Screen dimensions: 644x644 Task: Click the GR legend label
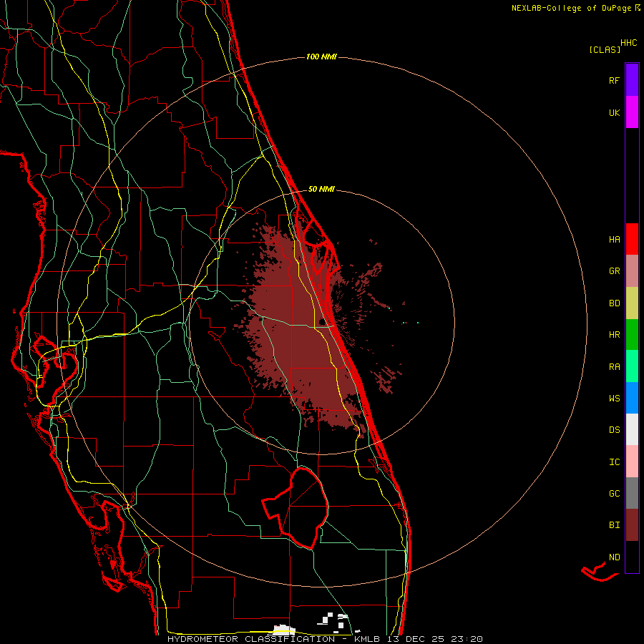coord(614,271)
